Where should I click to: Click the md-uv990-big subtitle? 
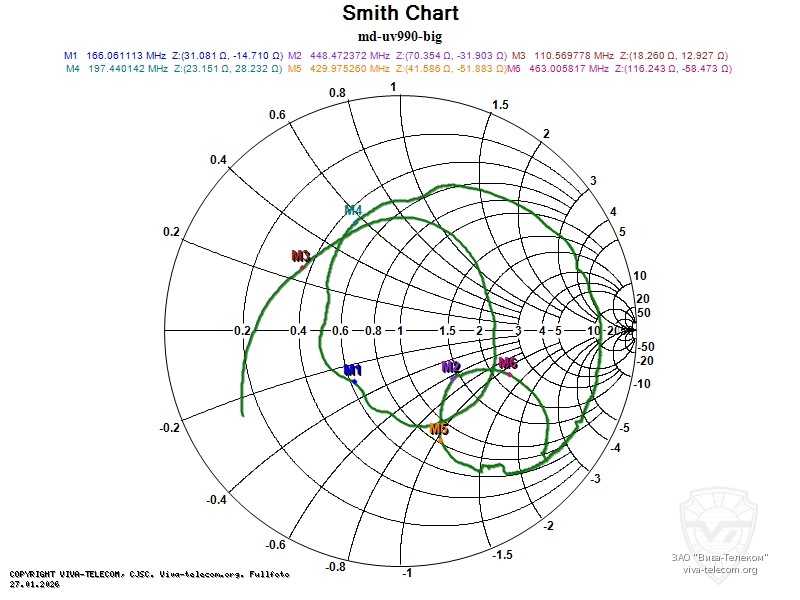pyautogui.click(x=400, y=36)
